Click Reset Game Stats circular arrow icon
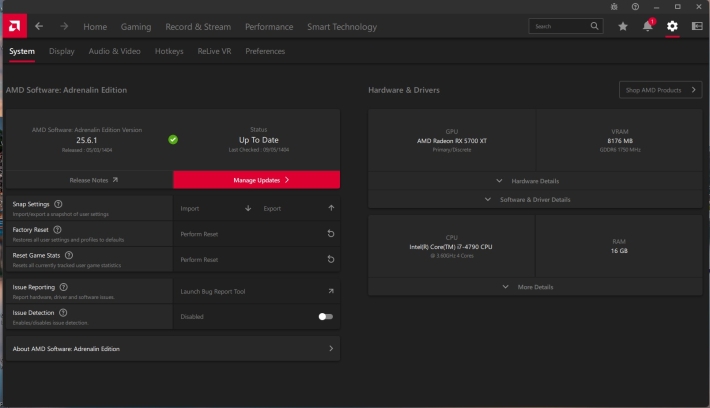The image size is (710, 408). point(331,259)
